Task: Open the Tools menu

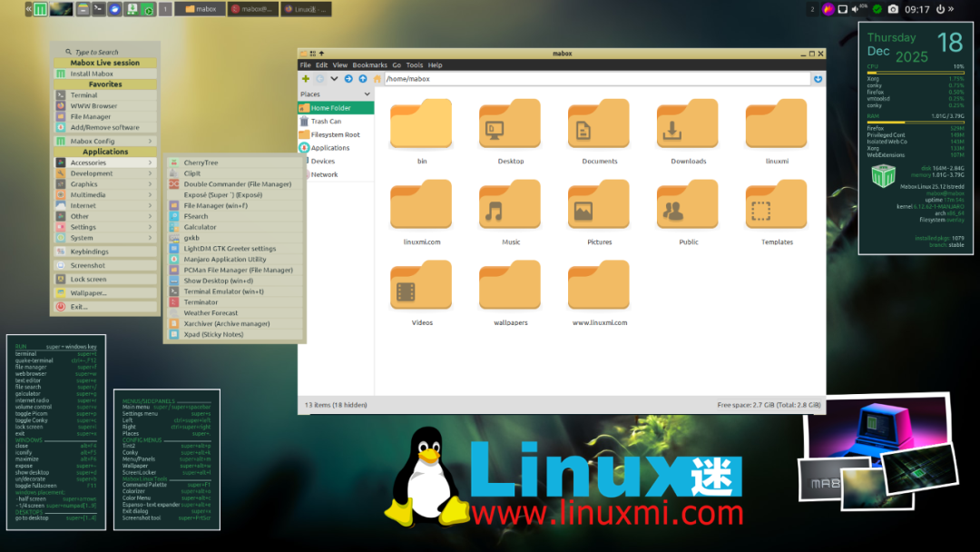Action: 415,65
